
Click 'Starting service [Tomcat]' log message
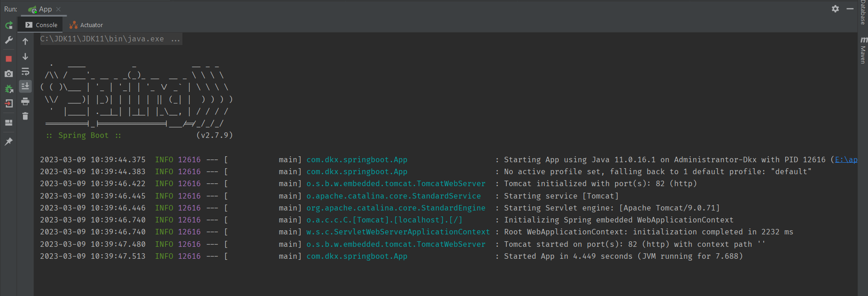tap(561, 196)
